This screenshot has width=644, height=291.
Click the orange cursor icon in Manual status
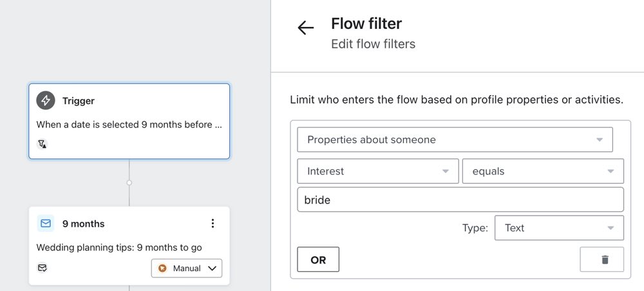(x=162, y=268)
